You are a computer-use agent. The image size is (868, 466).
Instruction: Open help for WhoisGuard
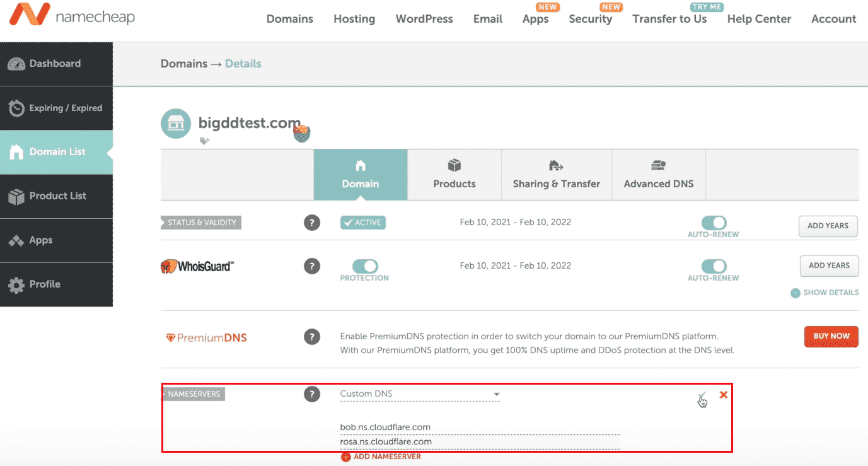(312, 266)
